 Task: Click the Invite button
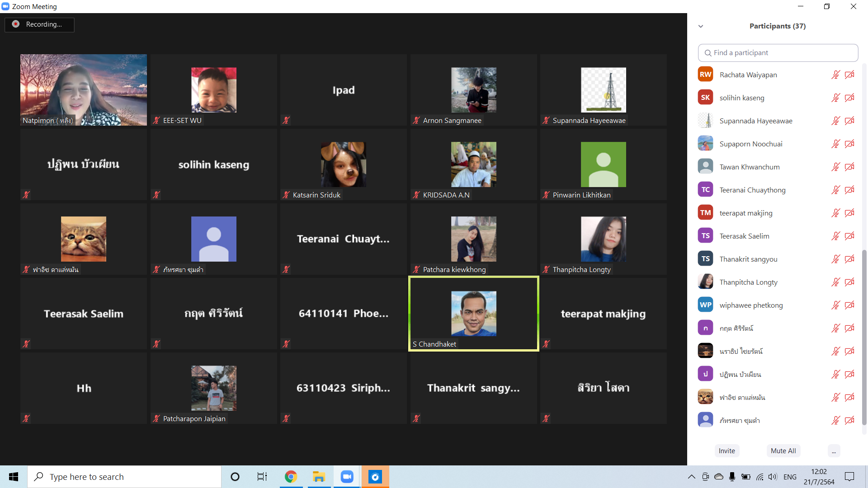click(x=726, y=451)
